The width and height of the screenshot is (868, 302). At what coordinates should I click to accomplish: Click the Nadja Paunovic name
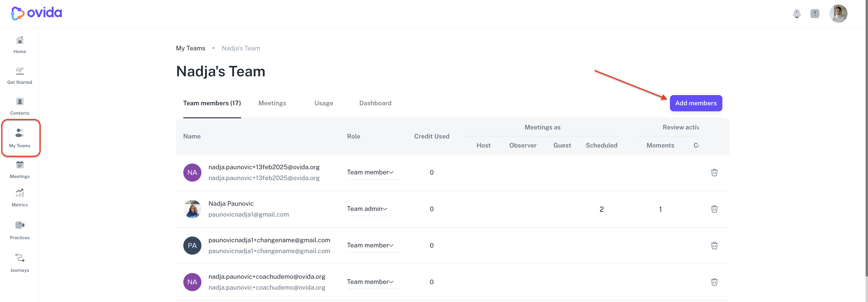point(231,204)
